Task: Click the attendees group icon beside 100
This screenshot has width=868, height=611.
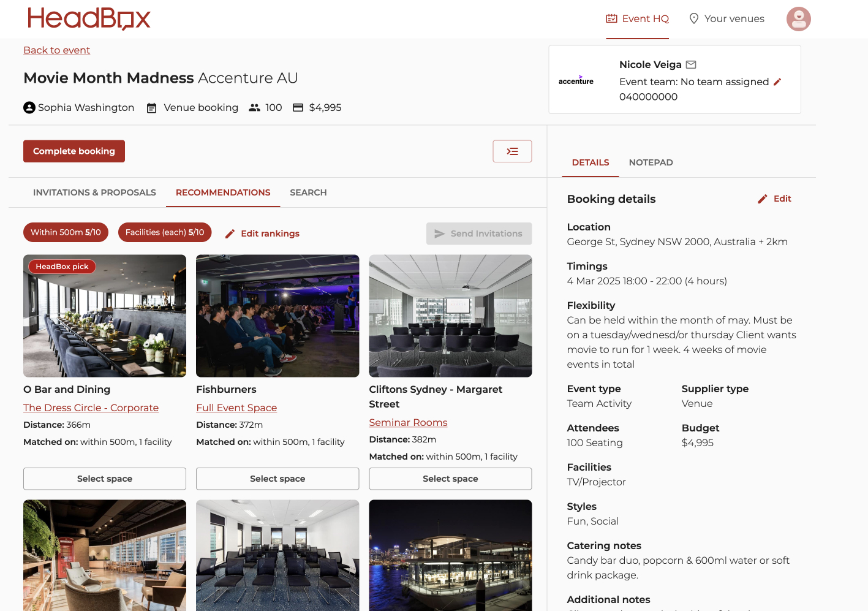Action: coord(254,107)
